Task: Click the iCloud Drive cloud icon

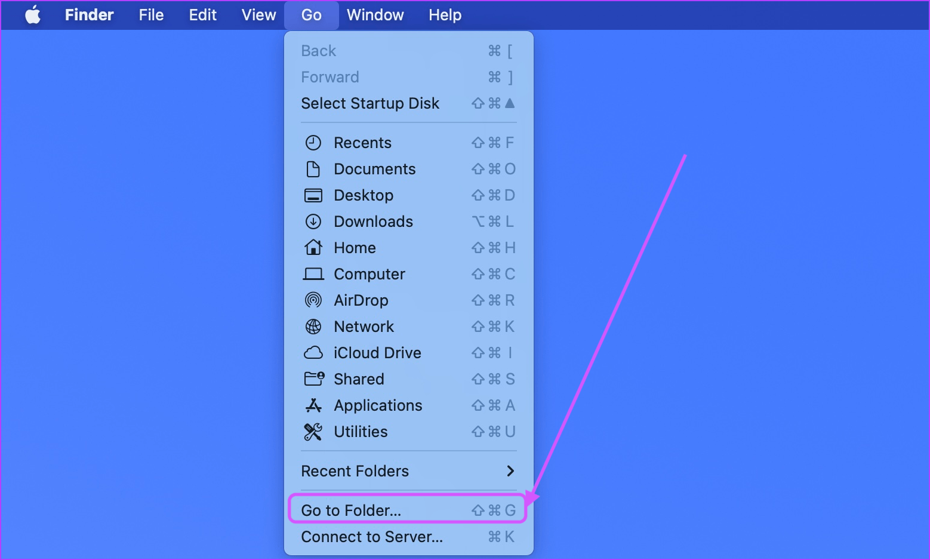Action: point(313,353)
